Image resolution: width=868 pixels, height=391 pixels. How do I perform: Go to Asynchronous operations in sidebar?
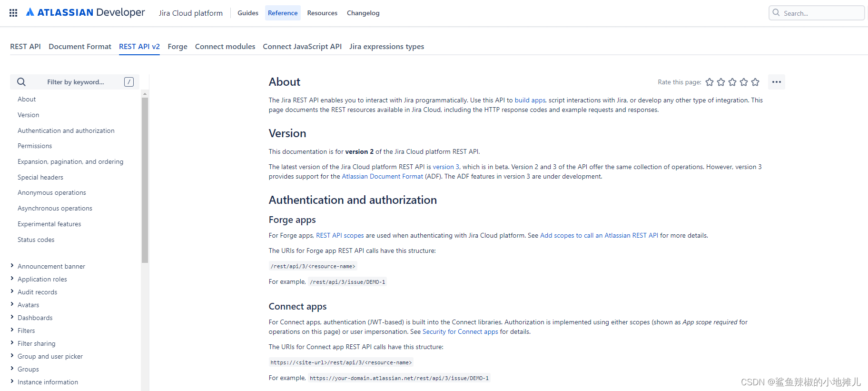click(x=55, y=208)
